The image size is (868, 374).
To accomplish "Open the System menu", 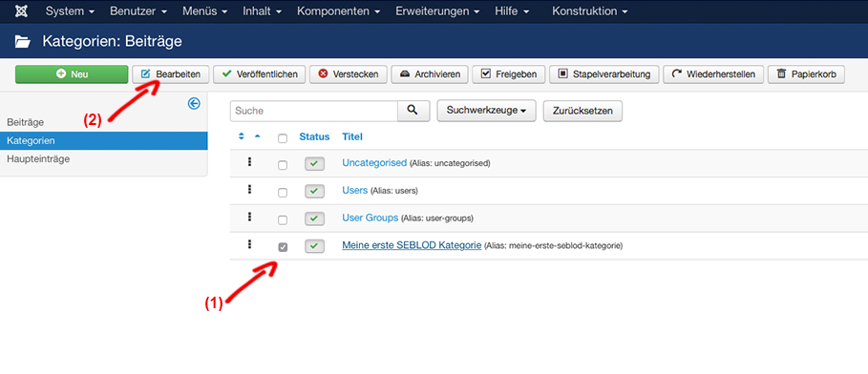I will [70, 11].
